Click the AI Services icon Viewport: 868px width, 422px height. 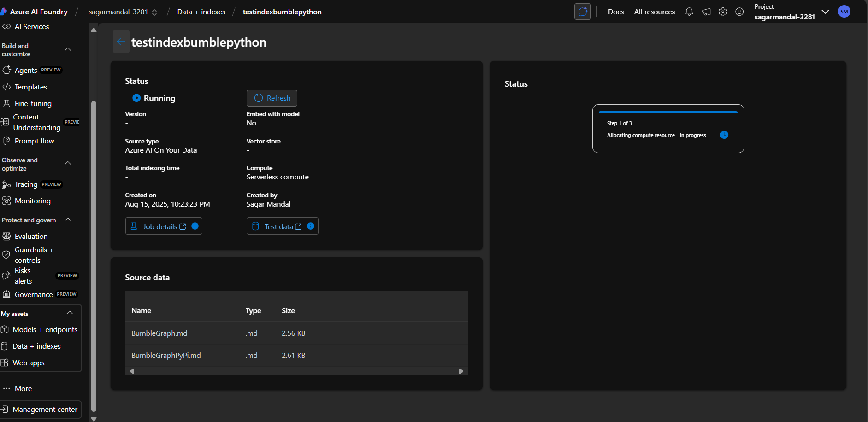[6, 26]
